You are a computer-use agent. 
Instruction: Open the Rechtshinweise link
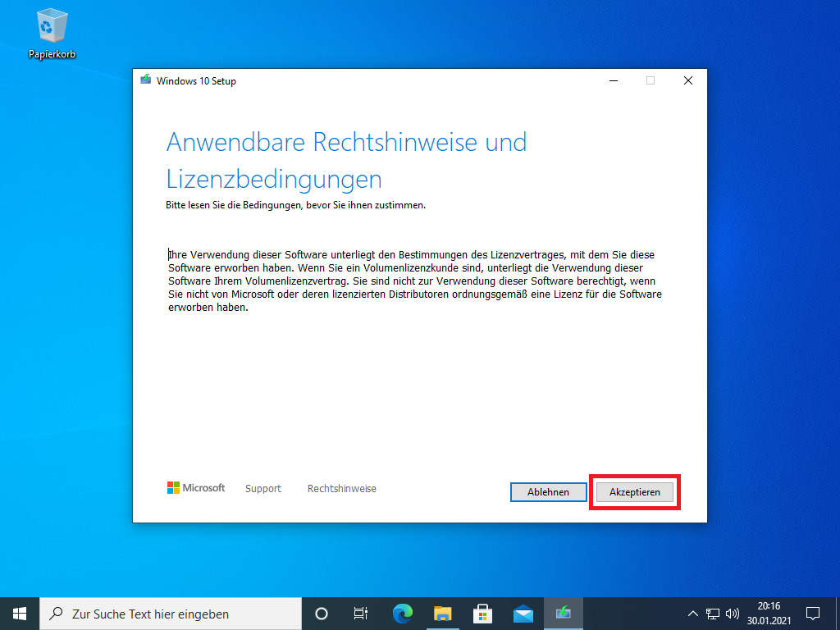coord(342,489)
